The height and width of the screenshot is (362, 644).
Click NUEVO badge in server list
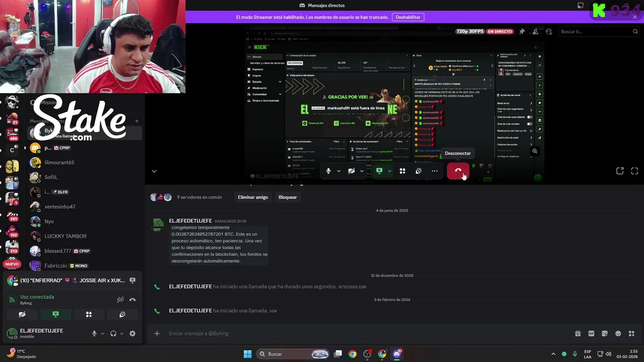(x=12, y=264)
